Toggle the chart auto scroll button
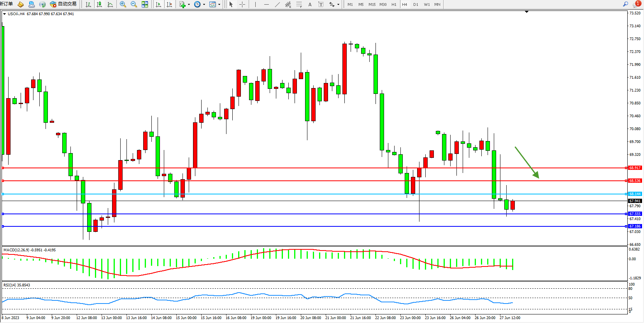The width and height of the screenshot is (644, 323). click(x=158, y=4)
